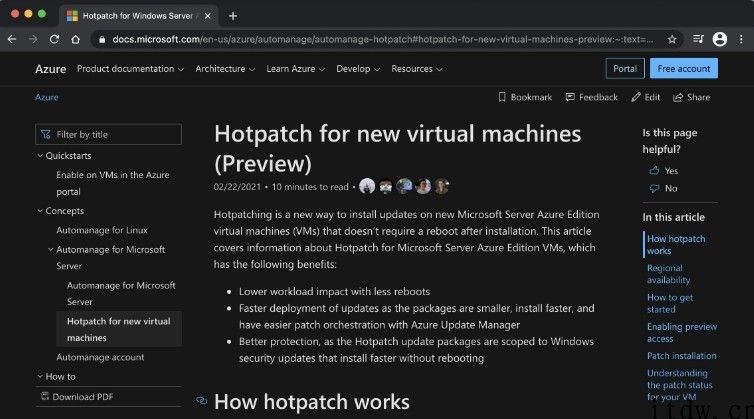Click the Free account button
The height and width of the screenshot is (419, 754).
point(684,69)
